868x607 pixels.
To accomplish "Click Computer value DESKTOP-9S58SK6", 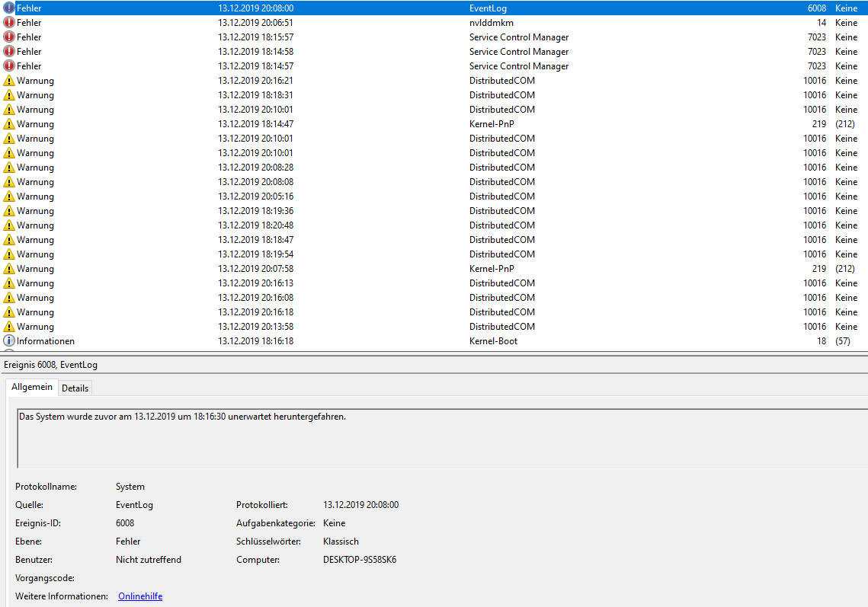I will coord(359,560).
